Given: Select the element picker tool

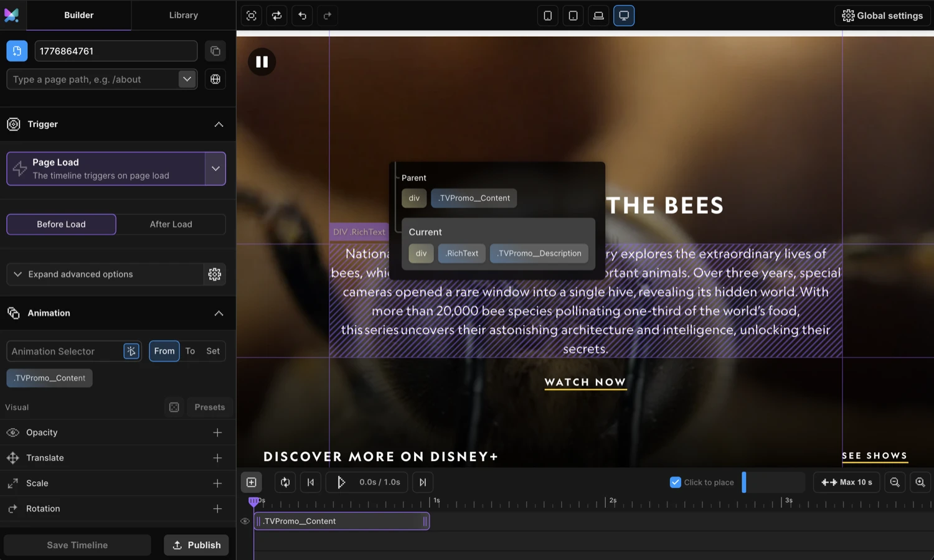Looking at the screenshot, I should 251,16.
